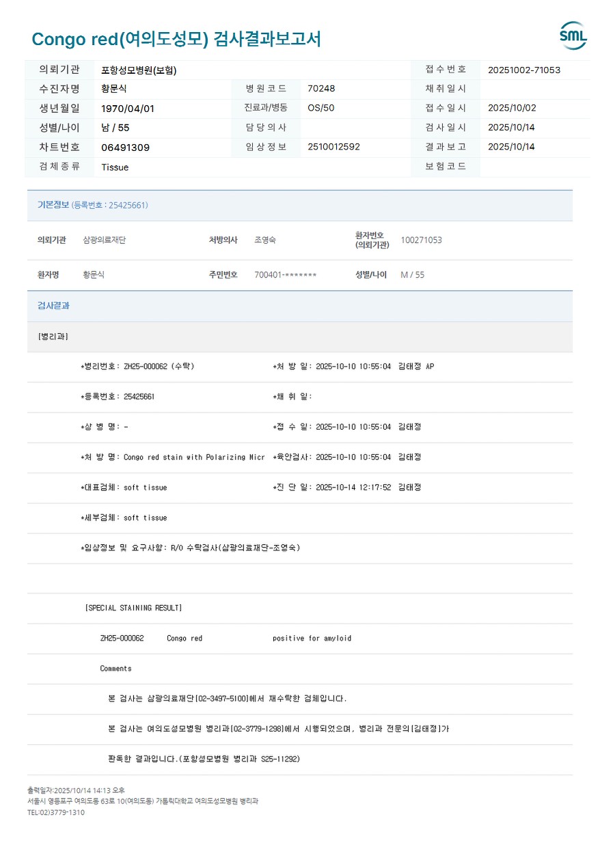The height and width of the screenshot is (868, 615).
Task: Click the patient number '100271053'
Action: tap(421, 240)
